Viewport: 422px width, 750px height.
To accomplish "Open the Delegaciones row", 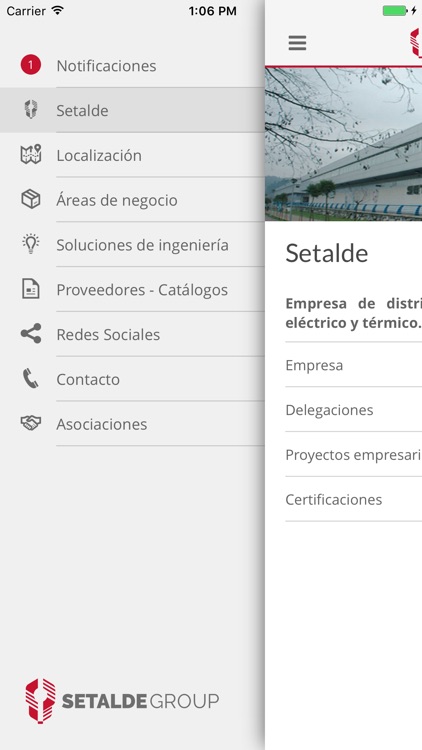I will pyautogui.click(x=354, y=410).
